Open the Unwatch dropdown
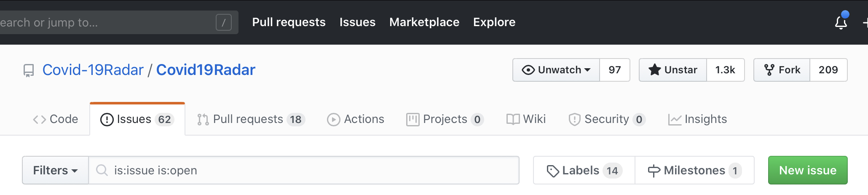The image size is (868, 195). (556, 70)
